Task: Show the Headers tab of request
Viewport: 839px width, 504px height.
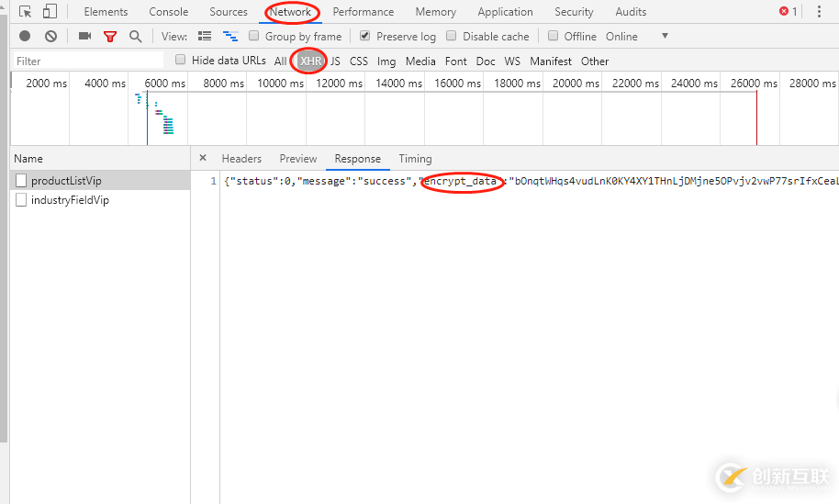Action: tap(241, 159)
